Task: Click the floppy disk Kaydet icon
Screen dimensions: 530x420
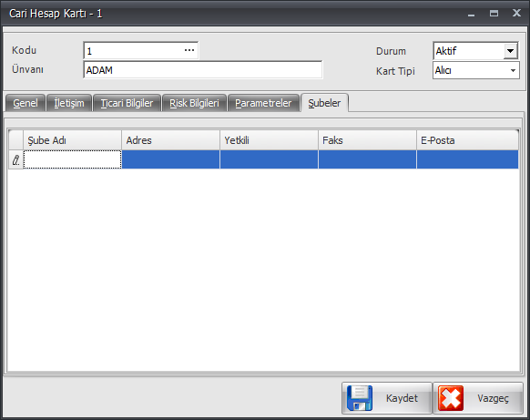Action: (x=360, y=398)
